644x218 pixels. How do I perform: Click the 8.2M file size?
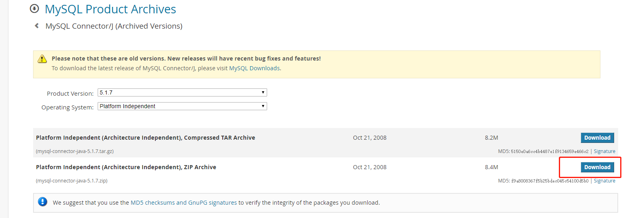click(x=491, y=138)
